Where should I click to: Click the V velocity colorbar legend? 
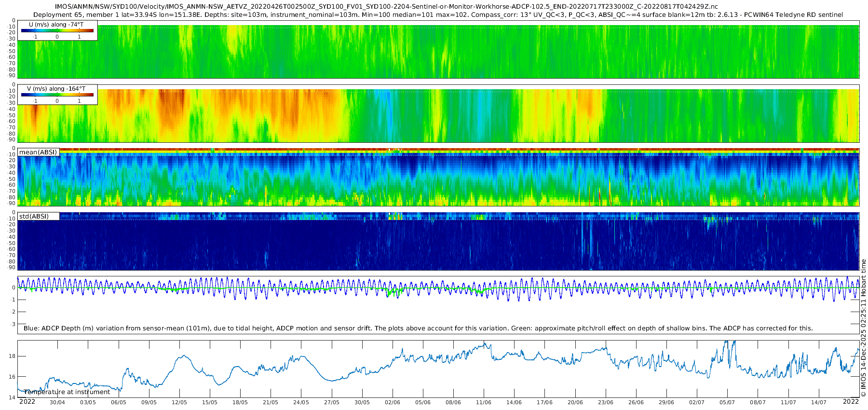[x=57, y=95]
